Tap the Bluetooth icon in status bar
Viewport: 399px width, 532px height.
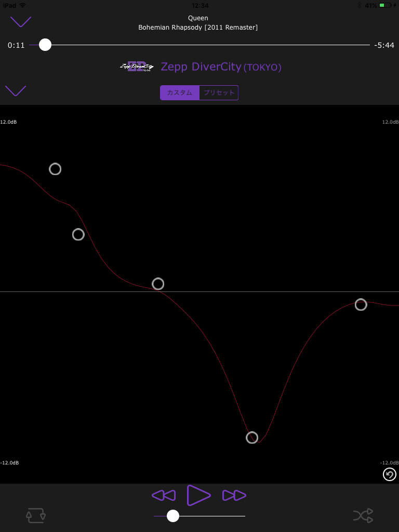click(360, 5)
